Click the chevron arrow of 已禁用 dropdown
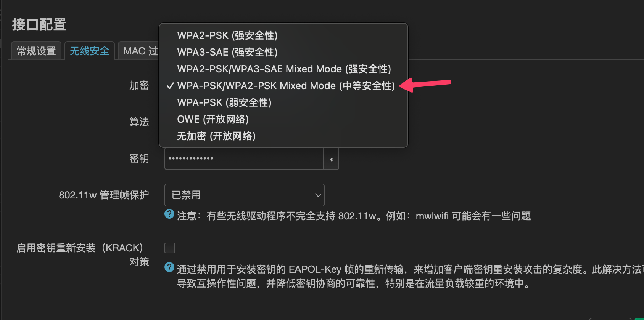This screenshot has width=644, height=320. point(317,195)
